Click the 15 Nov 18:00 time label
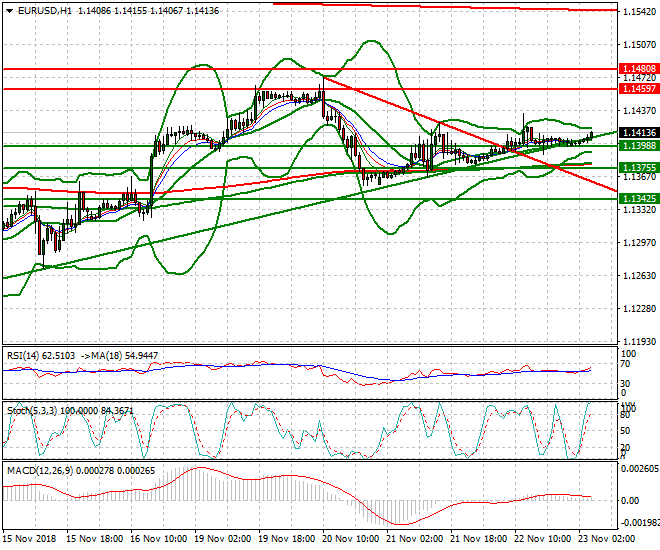 tap(95, 539)
